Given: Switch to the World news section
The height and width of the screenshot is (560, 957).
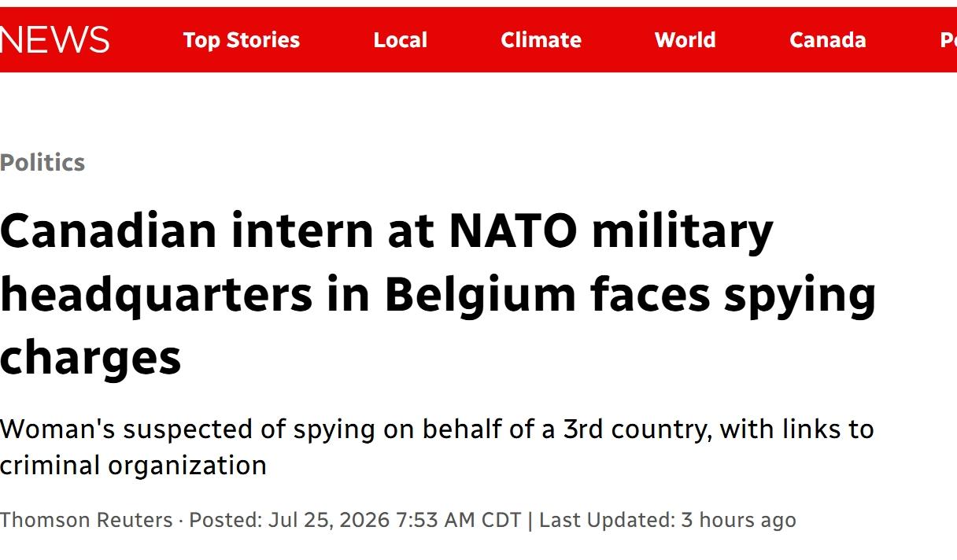Looking at the screenshot, I should [x=685, y=40].
